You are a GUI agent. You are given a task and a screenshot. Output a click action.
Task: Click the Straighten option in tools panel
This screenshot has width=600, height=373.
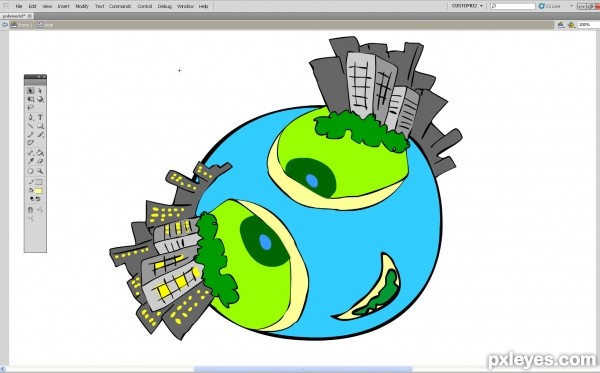31,218
